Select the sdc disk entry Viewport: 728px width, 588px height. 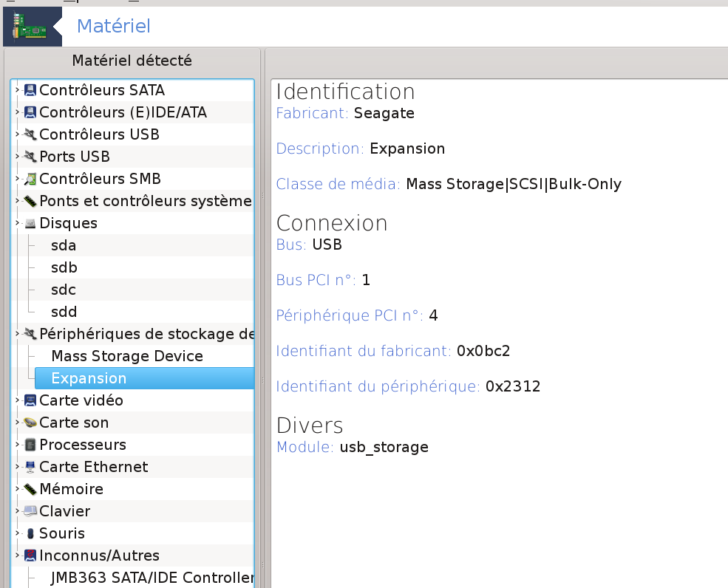[x=64, y=290]
